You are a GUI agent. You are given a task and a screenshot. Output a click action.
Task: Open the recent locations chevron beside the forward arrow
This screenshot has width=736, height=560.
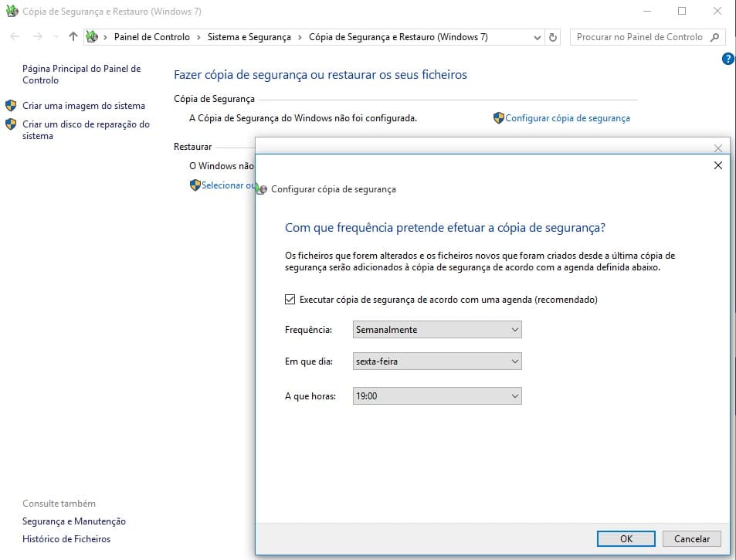tap(56, 37)
